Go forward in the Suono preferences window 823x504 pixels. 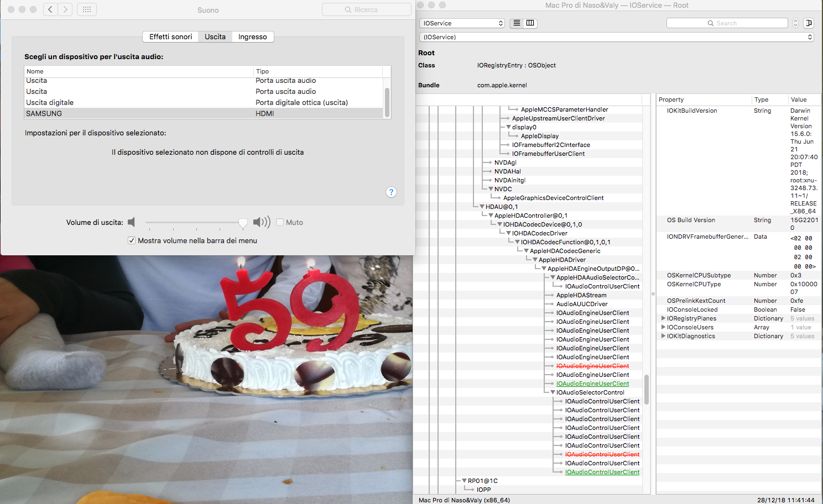click(65, 9)
